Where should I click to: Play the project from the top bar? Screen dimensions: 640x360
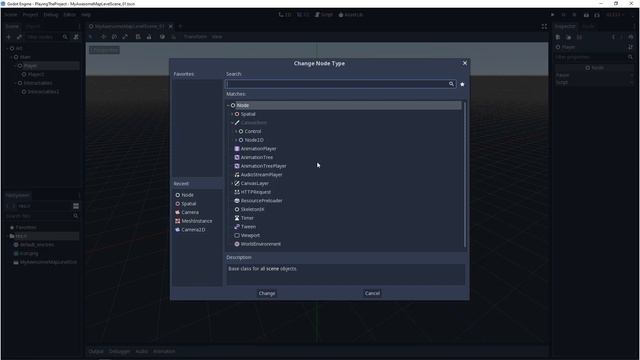pyautogui.click(x=553, y=15)
